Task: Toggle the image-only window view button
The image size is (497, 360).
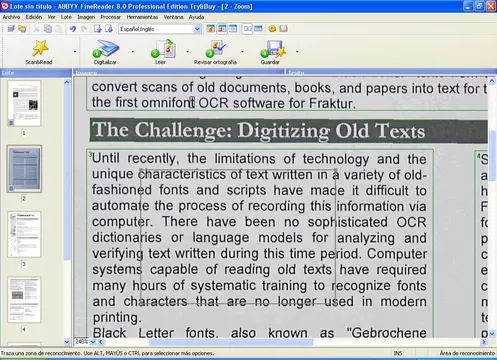Action: [211, 29]
